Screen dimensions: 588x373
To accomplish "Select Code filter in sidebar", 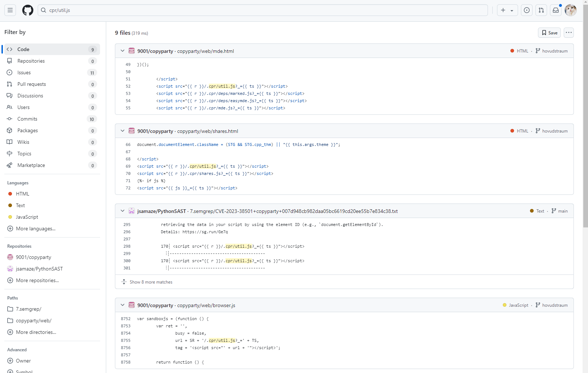I will [x=51, y=49].
